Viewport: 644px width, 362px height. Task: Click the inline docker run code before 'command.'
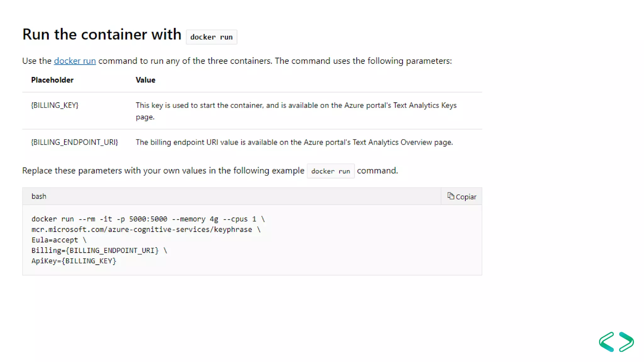pos(330,171)
